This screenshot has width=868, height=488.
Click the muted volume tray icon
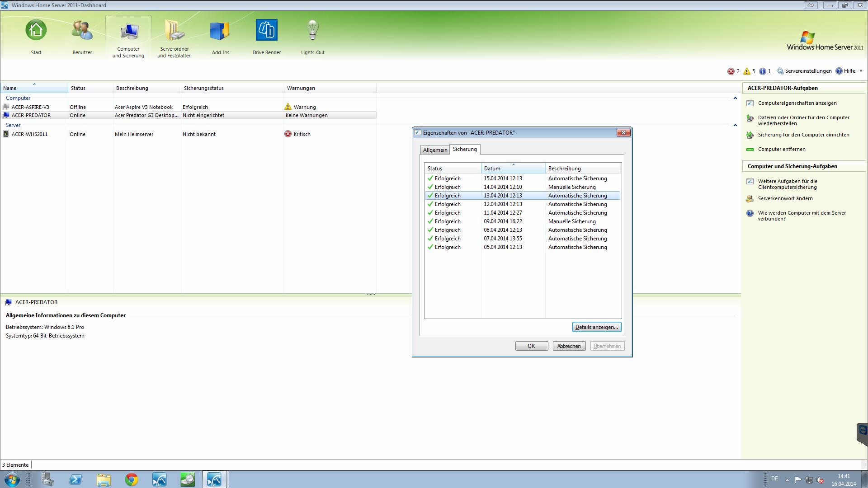click(820, 480)
